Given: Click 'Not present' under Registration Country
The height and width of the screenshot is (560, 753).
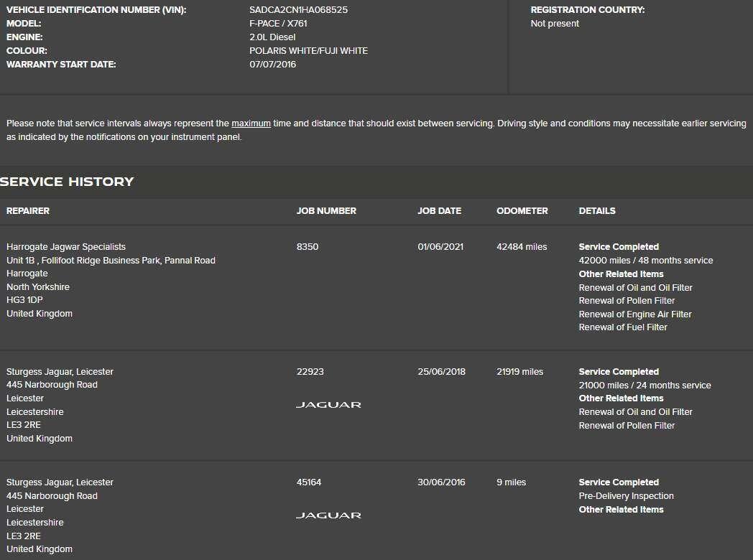Looking at the screenshot, I should 555,23.
